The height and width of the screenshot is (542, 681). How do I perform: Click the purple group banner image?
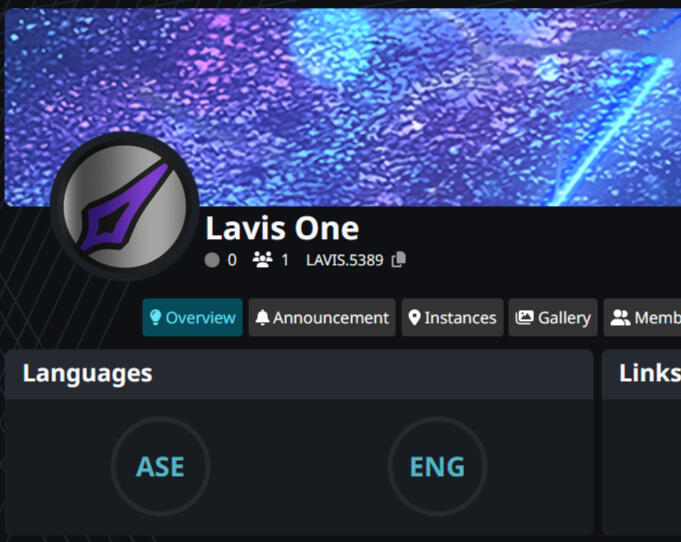343,107
